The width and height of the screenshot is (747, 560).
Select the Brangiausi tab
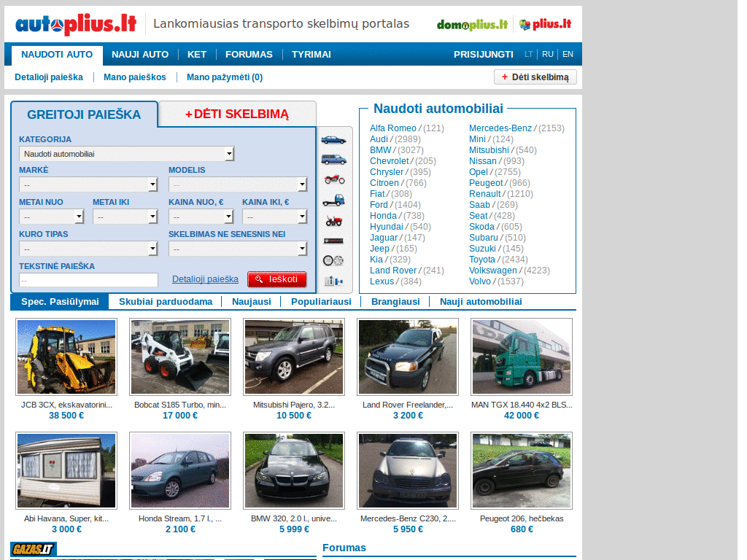tap(395, 301)
